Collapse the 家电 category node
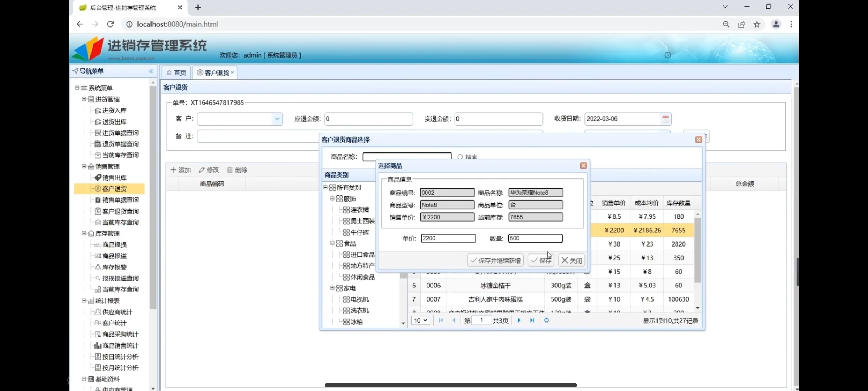The height and width of the screenshot is (391, 868). pos(332,288)
